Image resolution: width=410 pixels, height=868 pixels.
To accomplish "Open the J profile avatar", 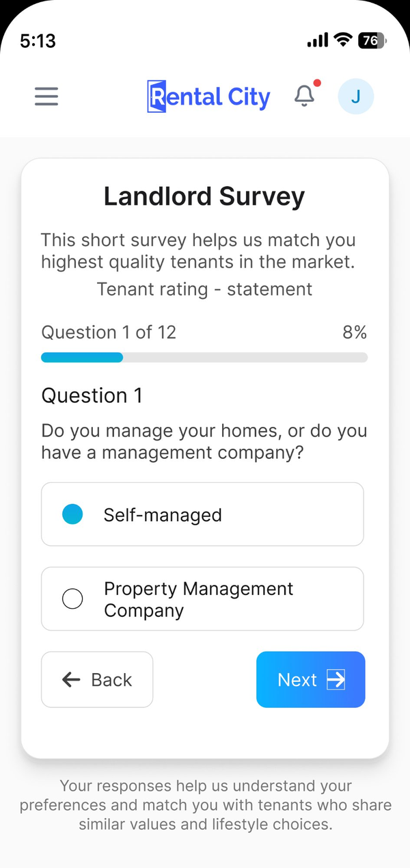I will pyautogui.click(x=355, y=96).
